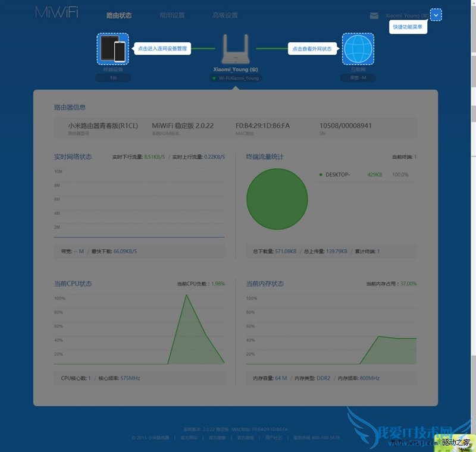Click the memory usage 37.00% value
This screenshot has width=476, height=452.
point(408,284)
